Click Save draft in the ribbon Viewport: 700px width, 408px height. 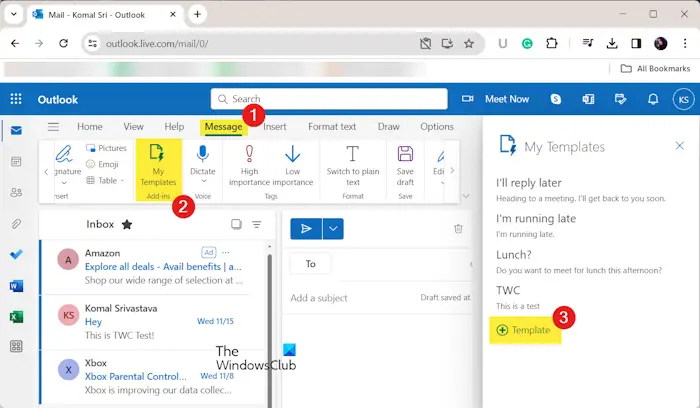click(x=405, y=165)
